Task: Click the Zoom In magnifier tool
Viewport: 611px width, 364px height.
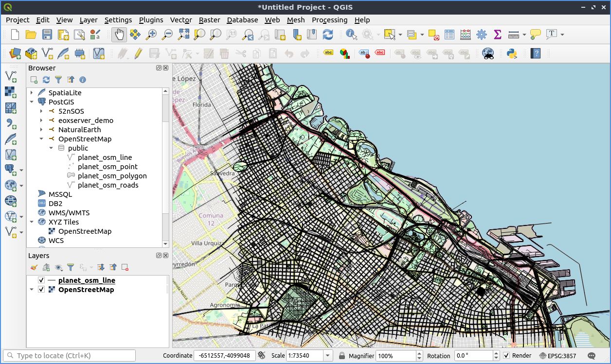Action: [x=151, y=35]
